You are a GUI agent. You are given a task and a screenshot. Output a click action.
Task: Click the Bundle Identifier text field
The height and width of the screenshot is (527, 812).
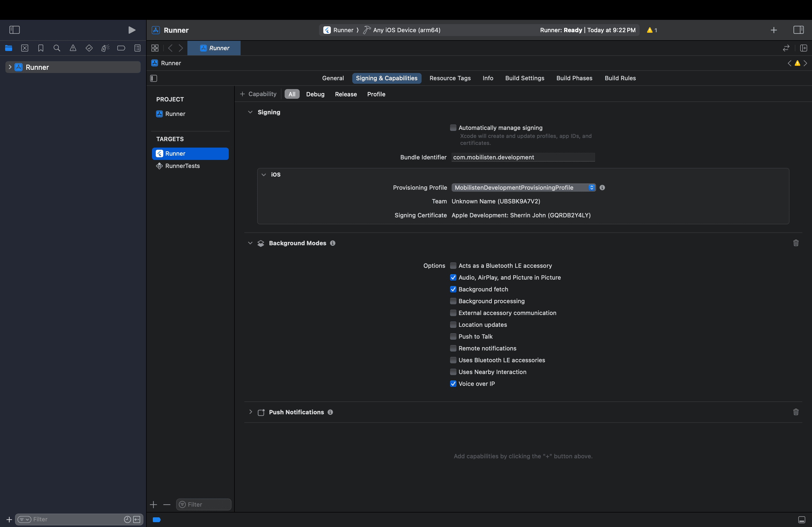[523, 157]
